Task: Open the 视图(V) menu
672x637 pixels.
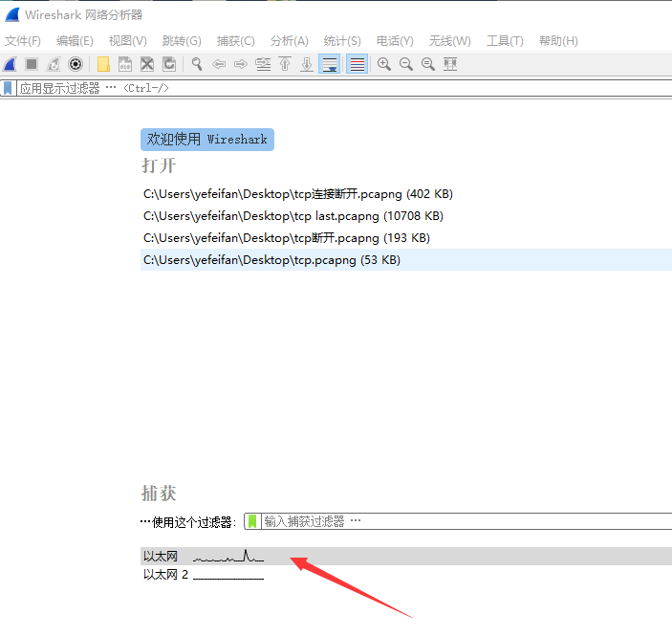Action: point(128,41)
